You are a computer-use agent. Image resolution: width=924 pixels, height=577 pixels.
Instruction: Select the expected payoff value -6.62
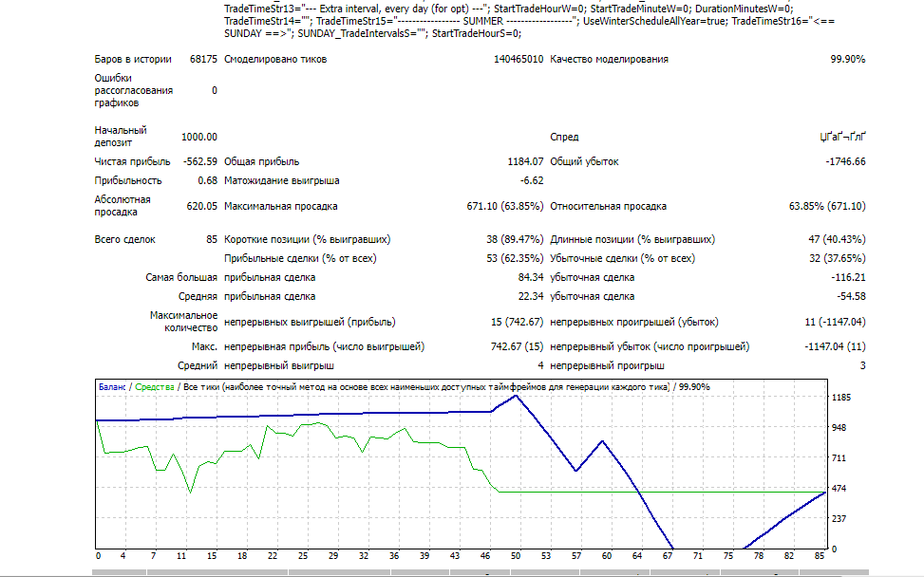click(532, 180)
